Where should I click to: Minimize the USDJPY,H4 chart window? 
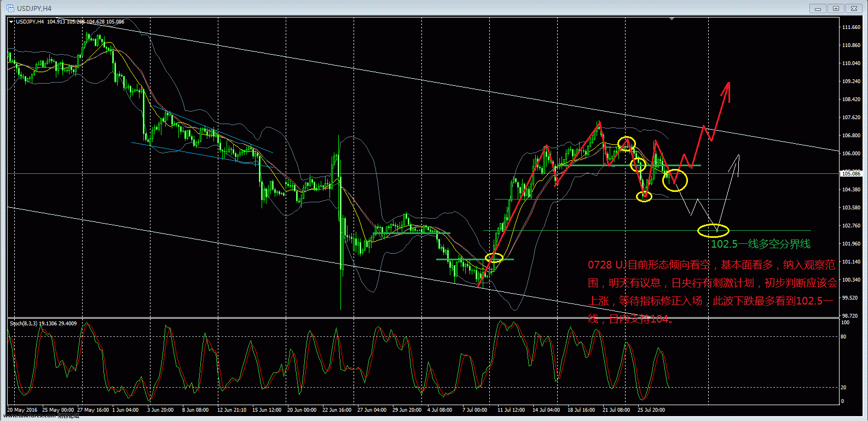pos(819,8)
